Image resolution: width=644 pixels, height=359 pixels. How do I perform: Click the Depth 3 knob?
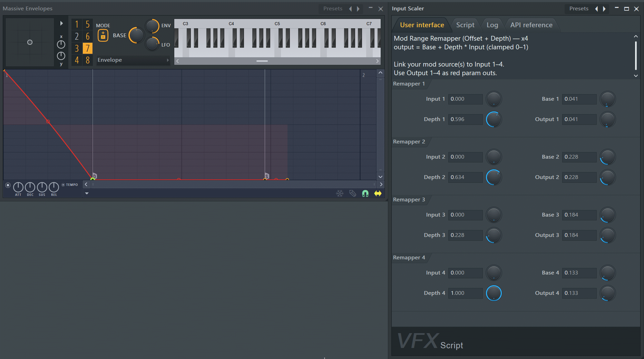coord(494,235)
